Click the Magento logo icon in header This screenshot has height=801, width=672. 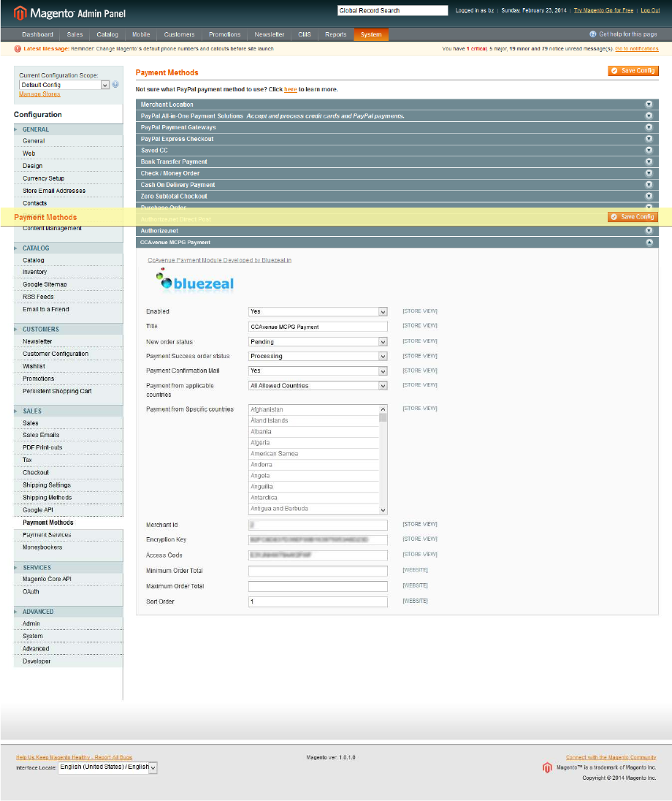(x=20, y=12)
